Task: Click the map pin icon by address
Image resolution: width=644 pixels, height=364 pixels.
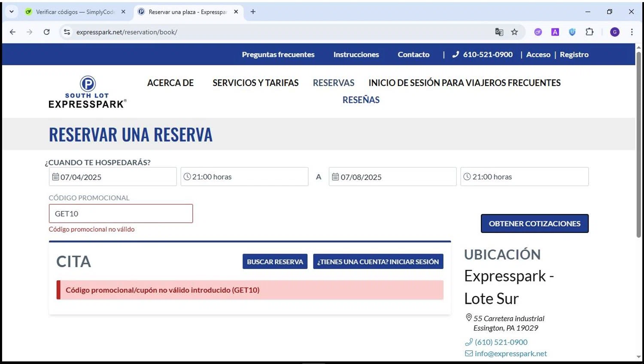Action: [x=469, y=318]
